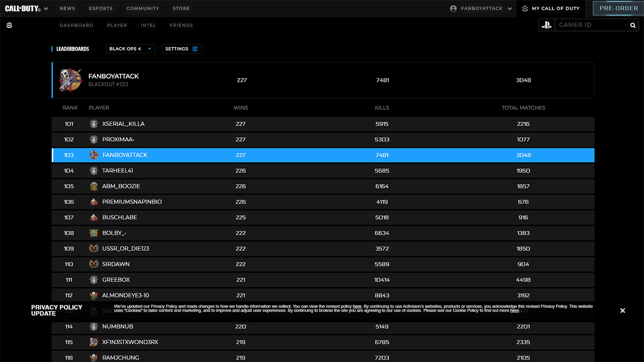Image resolution: width=644 pixels, height=362 pixels.
Task: Expand the dropdown arrow next to Call of Duty logo
Action: [x=46, y=9]
